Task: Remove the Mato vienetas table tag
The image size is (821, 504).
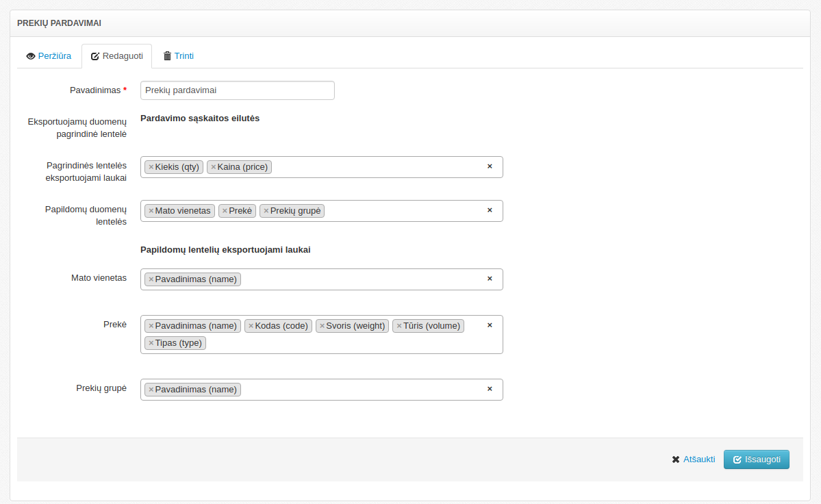Action: (x=151, y=211)
